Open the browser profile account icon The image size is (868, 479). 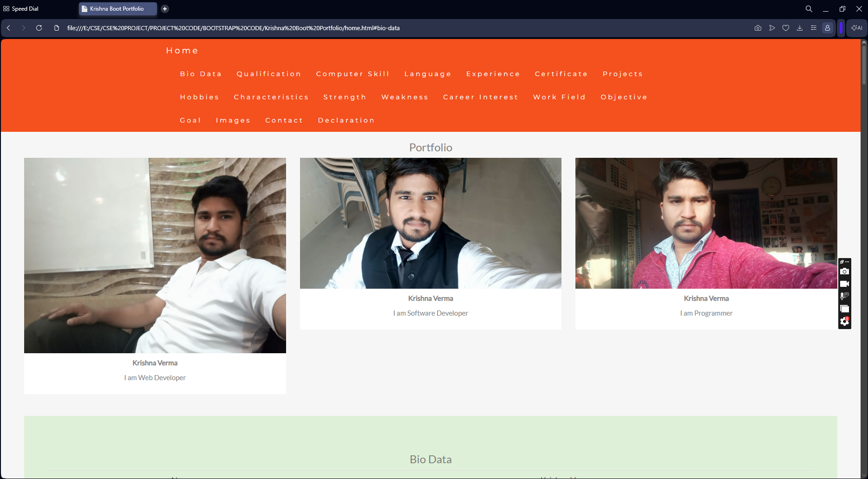point(828,28)
